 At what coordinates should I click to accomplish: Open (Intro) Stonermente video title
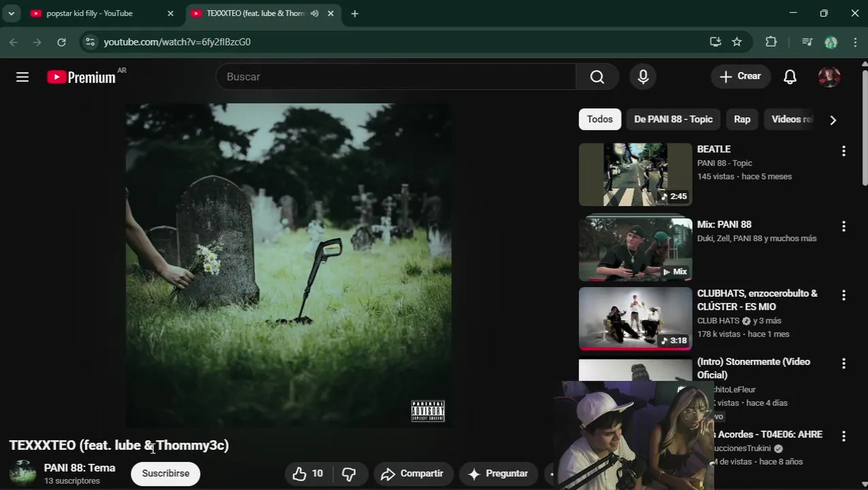[x=754, y=368]
